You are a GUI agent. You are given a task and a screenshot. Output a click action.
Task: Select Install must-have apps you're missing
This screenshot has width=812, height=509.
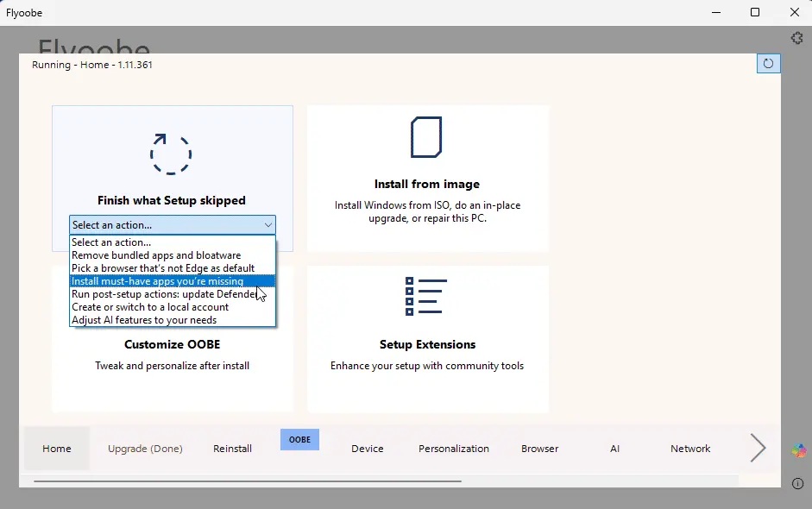pos(173,281)
